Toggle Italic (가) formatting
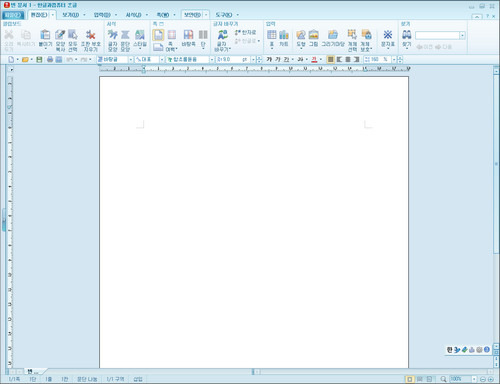 [x=278, y=59]
